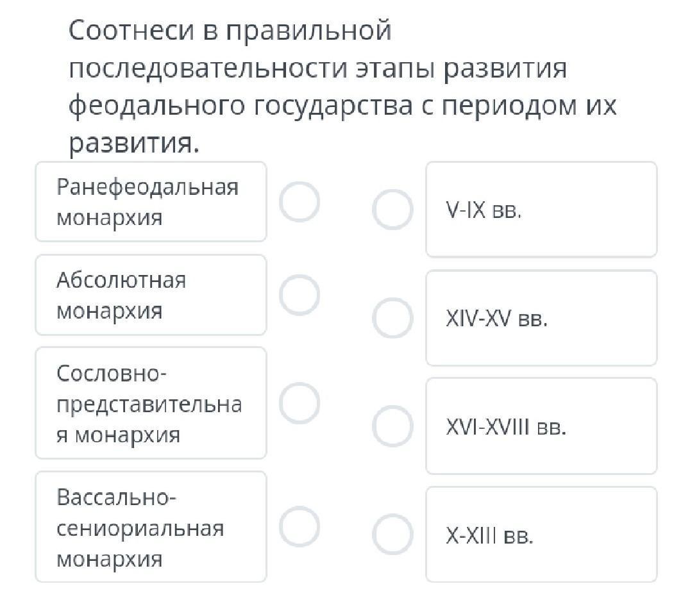This screenshot has height=616, width=674.
Task: Select the circle left of X-XIII вв.
Action: pyautogui.click(x=392, y=535)
